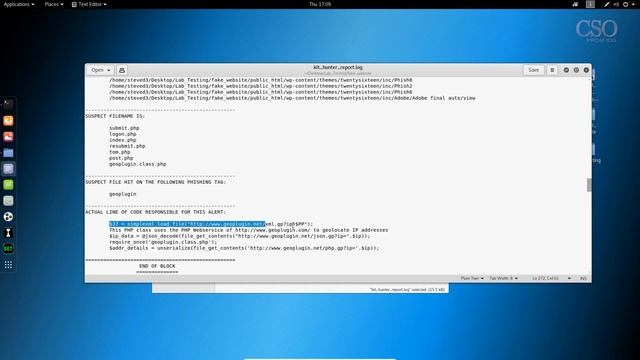
Task: Open the Places menu
Action: point(53,4)
